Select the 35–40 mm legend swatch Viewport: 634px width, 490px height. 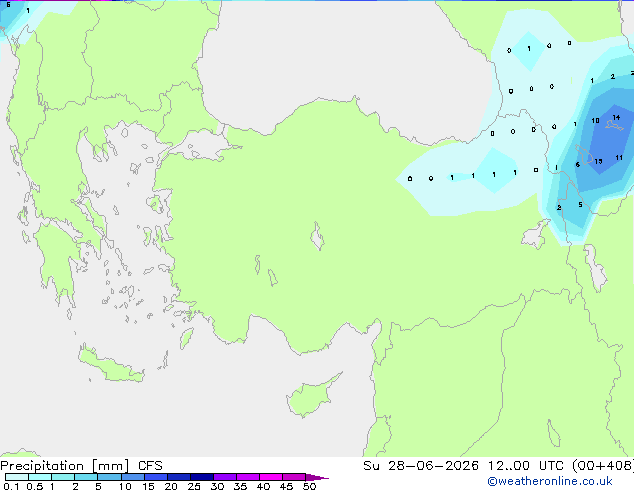(x=248, y=477)
